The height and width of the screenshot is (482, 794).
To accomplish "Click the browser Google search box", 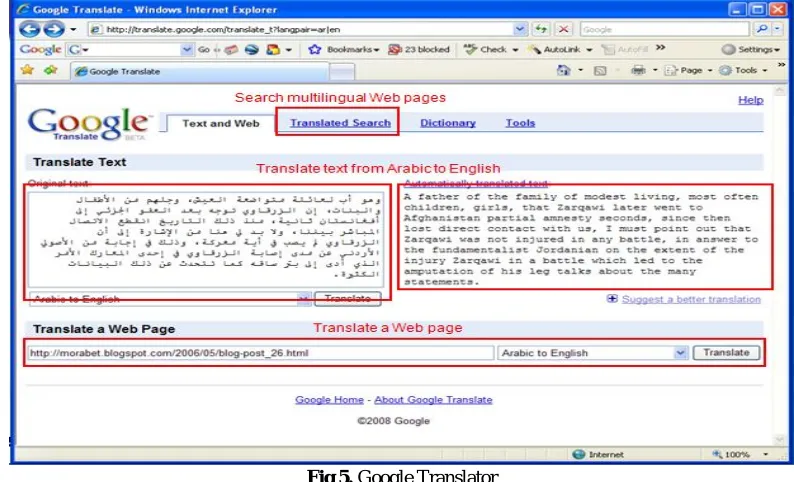I will (664, 29).
